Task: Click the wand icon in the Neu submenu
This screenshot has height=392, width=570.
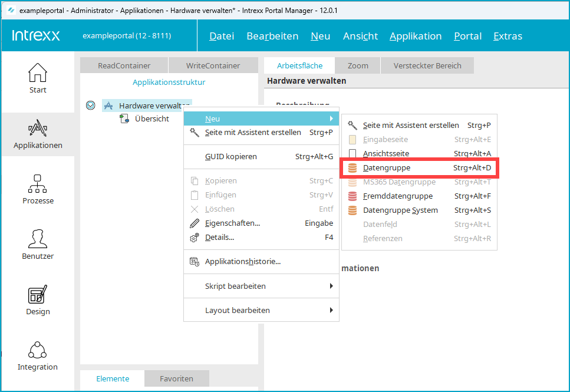Action: [x=352, y=125]
